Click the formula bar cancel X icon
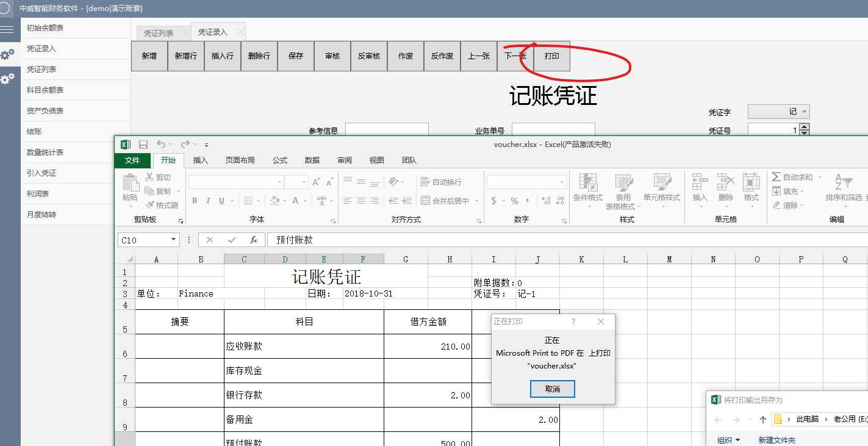Image resolution: width=868 pixels, height=446 pixels. (210, 240)
